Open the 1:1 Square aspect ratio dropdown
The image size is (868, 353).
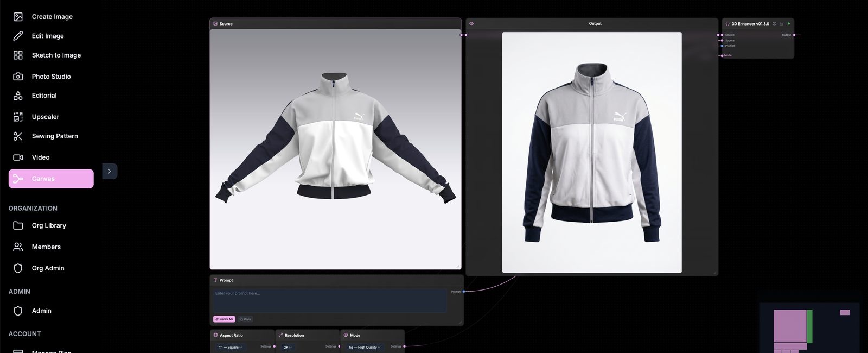230,347
